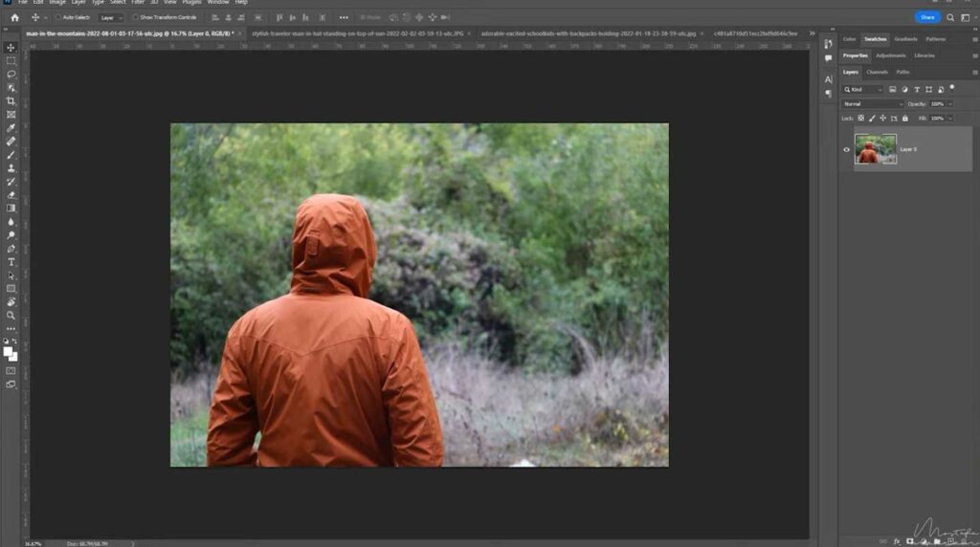The image size is (980, 547).
Task: Open Edit Toolbar three-dots button
Action: (11, 328)
